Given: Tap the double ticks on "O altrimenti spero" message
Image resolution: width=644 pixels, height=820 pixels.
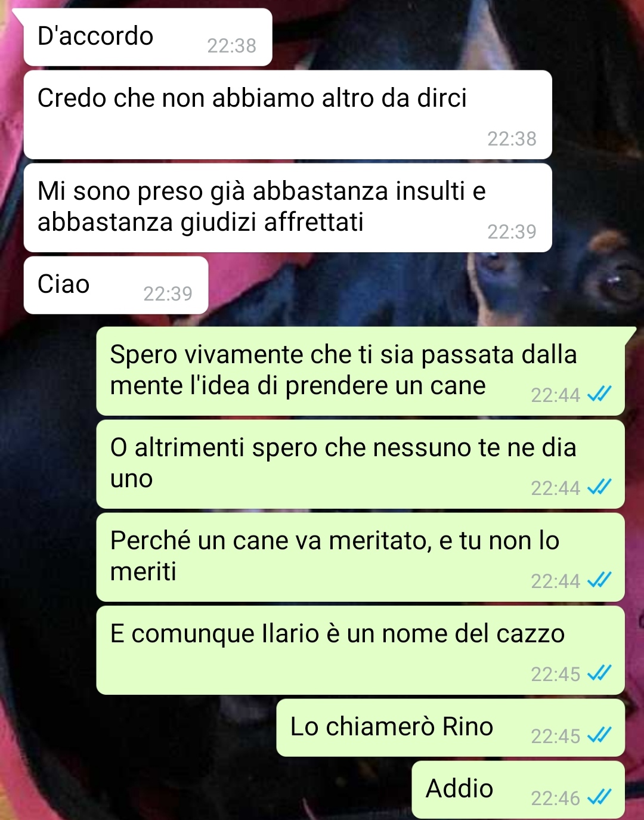Looking at the screenshot, I should [599, 487].
